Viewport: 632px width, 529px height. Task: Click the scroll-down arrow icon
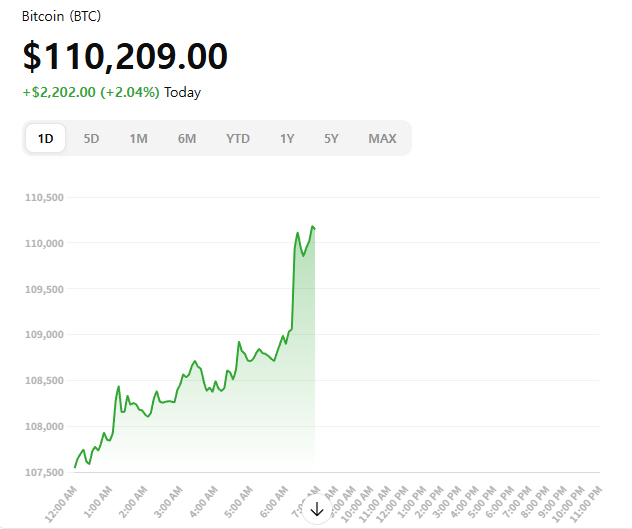[x=317, y=509]
